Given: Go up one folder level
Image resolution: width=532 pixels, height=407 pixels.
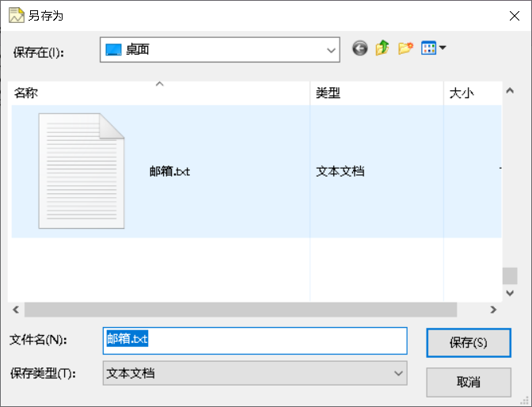Looking at the screenshot, I should pyautogui.click(x=382, y=48).
